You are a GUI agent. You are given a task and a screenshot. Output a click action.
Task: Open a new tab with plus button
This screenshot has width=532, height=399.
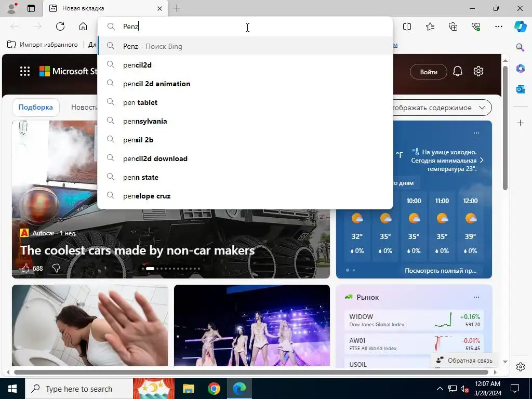coord(177,8)
